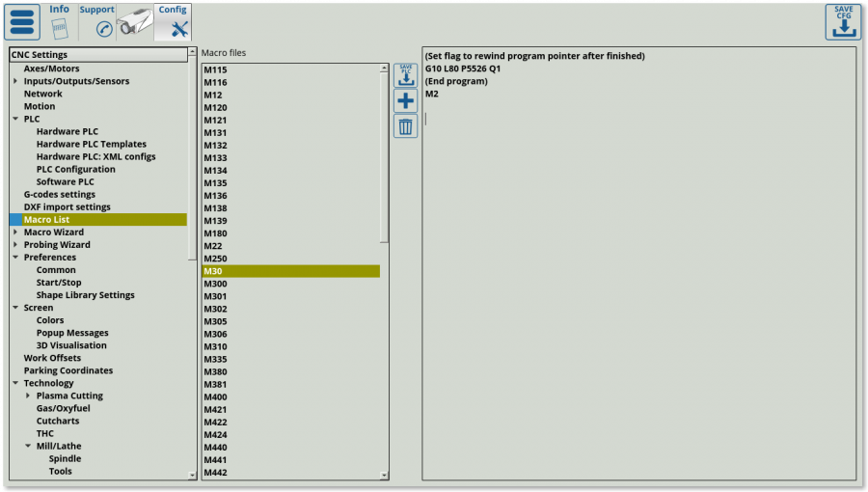The height and width of the screenshot is (492, 868).
Task: Open the hamburger main menu
Action: click(22, 22)
